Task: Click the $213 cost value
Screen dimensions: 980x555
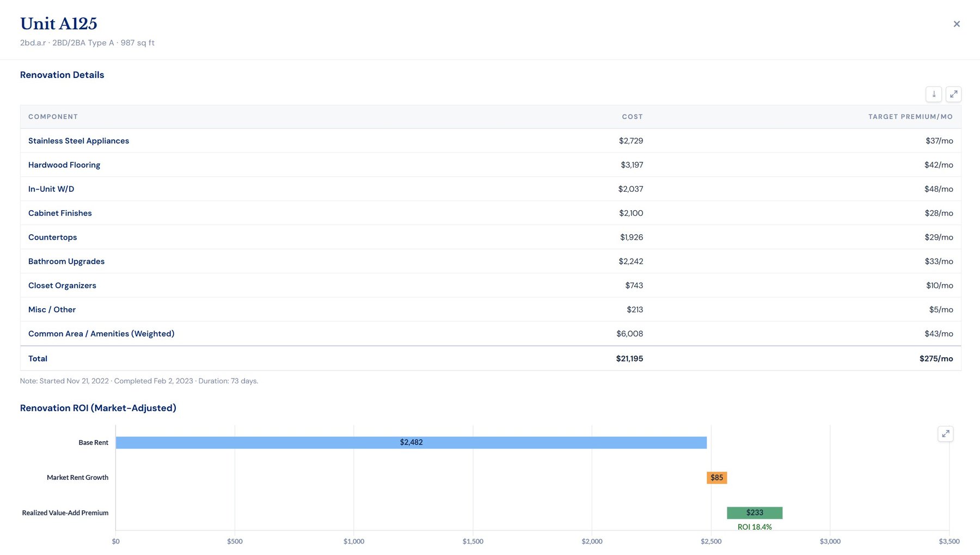Action: click(635, 309)
